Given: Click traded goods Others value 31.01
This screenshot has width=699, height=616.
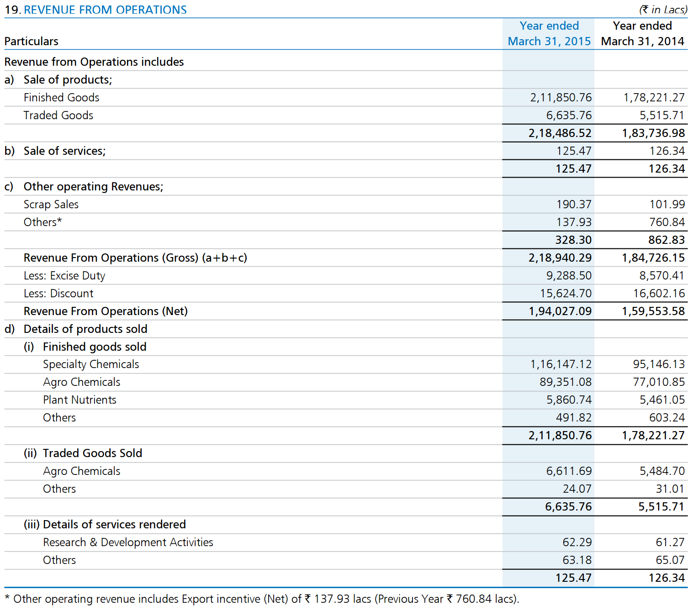Looking at the screenshot, I should pyautogui.click(x=671, y=489).
